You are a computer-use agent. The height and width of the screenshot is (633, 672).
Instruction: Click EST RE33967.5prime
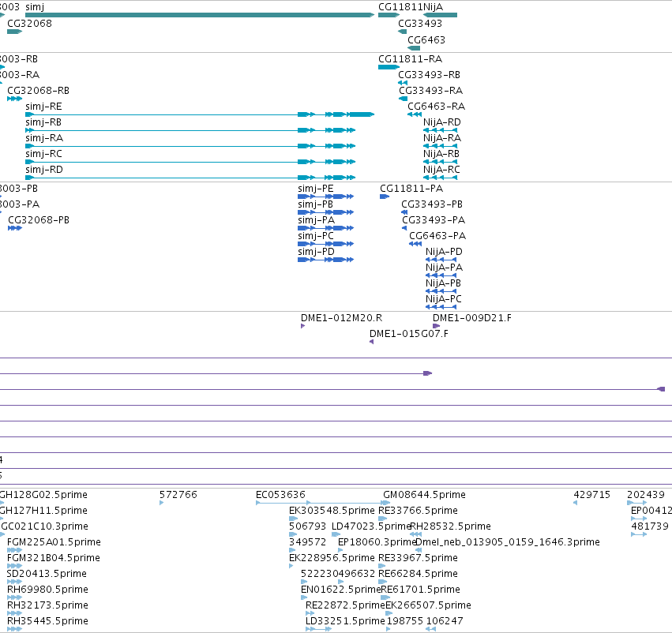[382, 566]
